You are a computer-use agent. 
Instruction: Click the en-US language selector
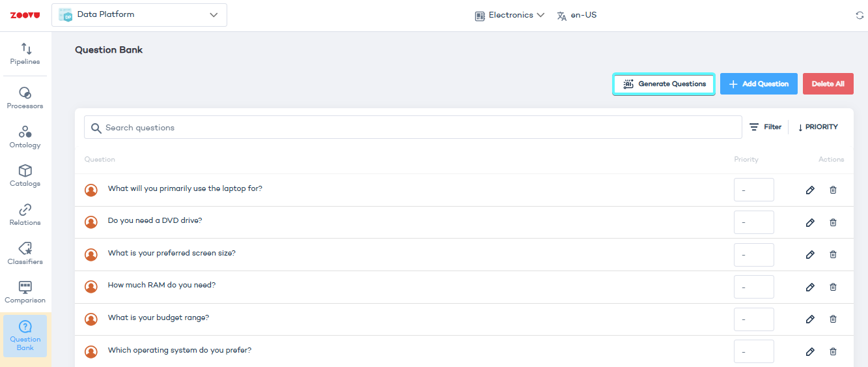(577, 15)
